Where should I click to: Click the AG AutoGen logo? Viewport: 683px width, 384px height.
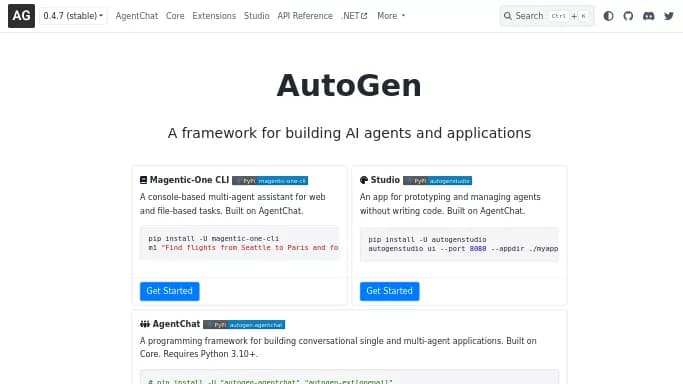(x=21, y=16)
